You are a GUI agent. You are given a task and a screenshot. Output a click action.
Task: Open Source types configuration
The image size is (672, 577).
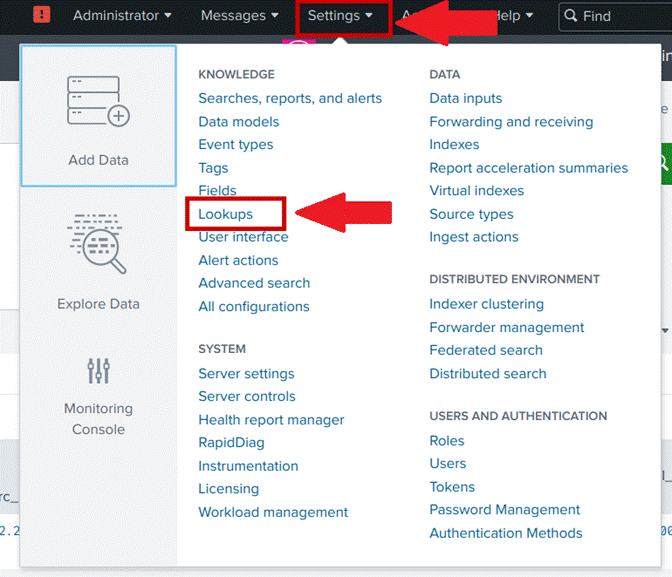(471, 214)
